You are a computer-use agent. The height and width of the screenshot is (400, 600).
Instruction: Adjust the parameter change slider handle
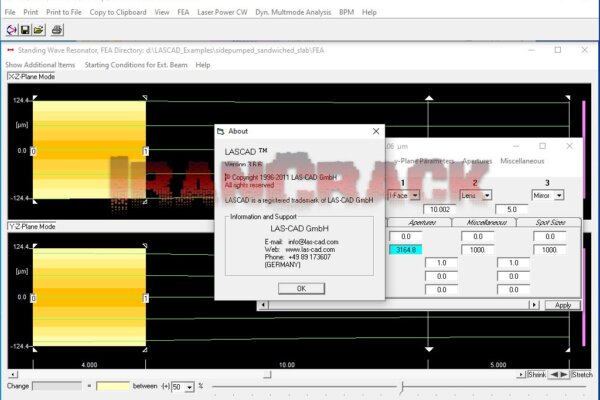(x=402, y=388)
